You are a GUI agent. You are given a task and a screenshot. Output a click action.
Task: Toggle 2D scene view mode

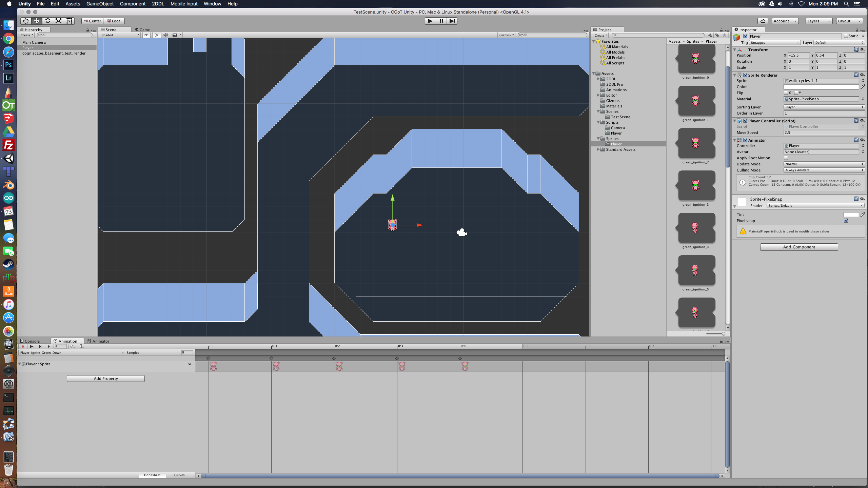click(146, 35)
